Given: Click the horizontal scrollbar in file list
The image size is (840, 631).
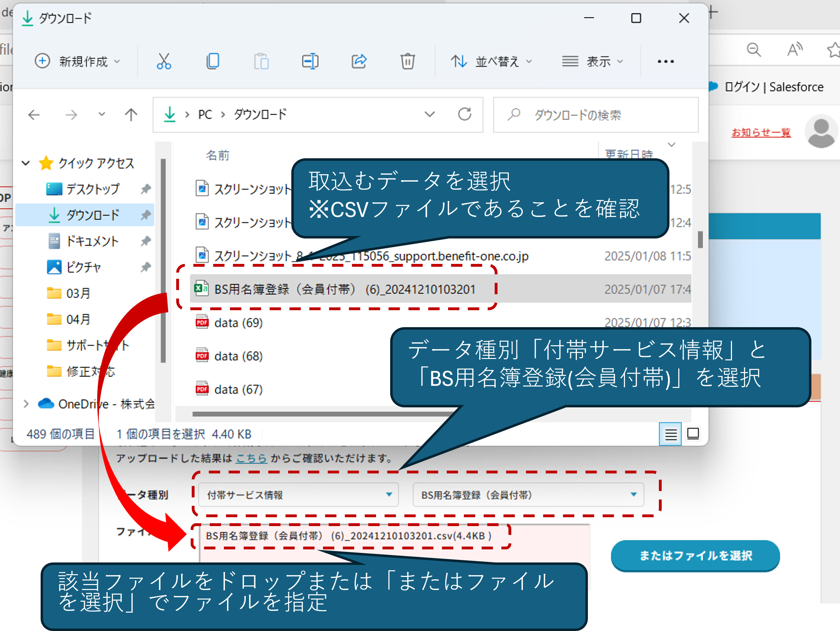Looking at the screenshot, I should click(x=323, y=414).
